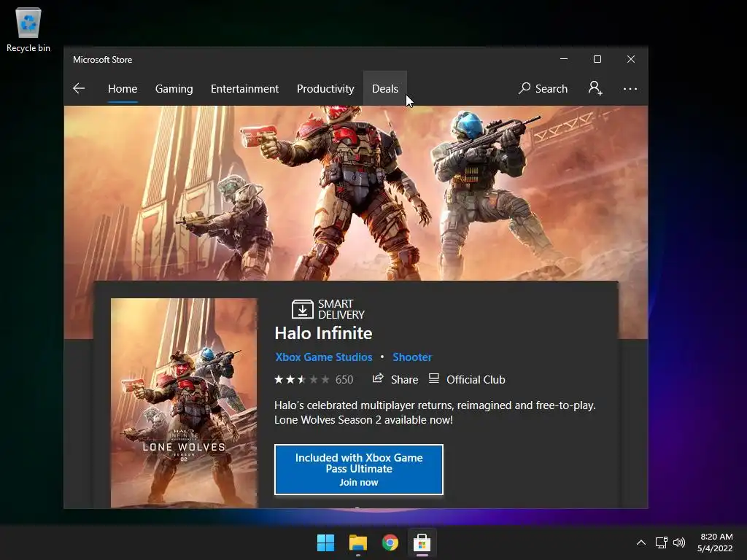The image size is (747, 560).
Task: Show hidden system tray icons
Action: tap(641, 542)
